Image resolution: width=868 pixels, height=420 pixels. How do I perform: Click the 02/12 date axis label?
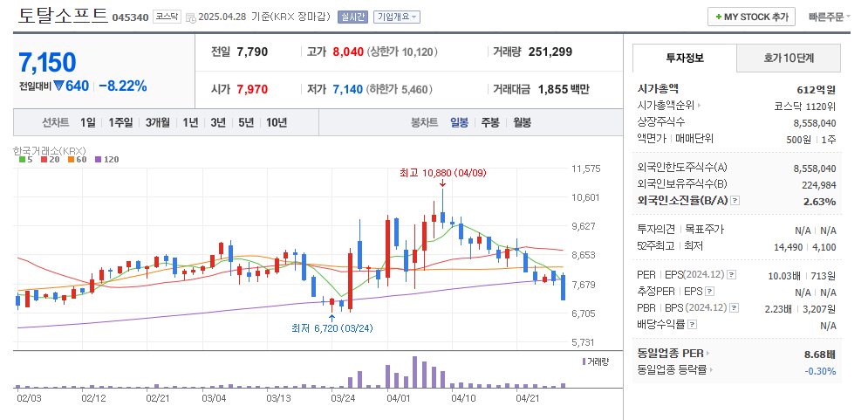point(93,398)
